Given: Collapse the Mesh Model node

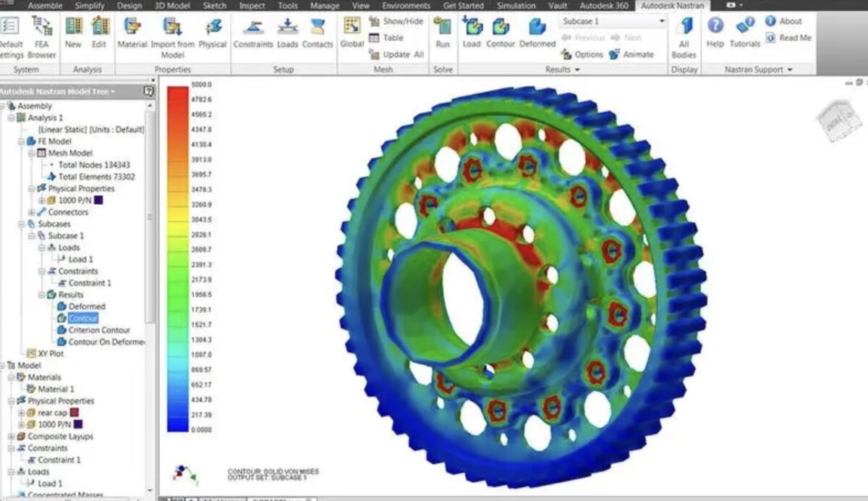Looking at the screenshot, I should click(31, 153).
